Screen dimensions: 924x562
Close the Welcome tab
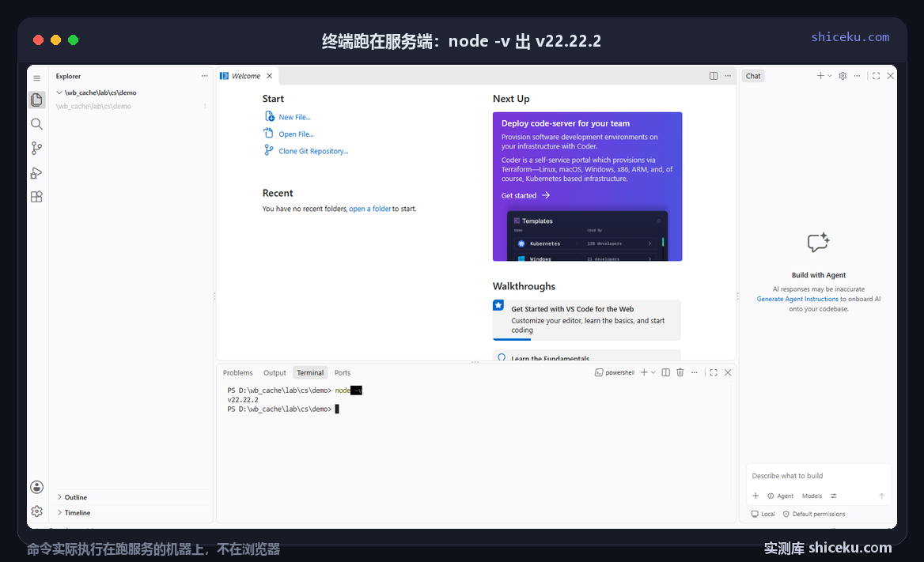tap(269, 76)
